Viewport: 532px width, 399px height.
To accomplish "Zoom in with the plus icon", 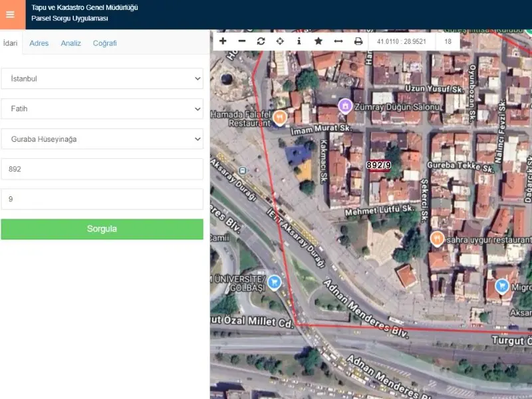I will pyautogui.click(x=223, y=41).
